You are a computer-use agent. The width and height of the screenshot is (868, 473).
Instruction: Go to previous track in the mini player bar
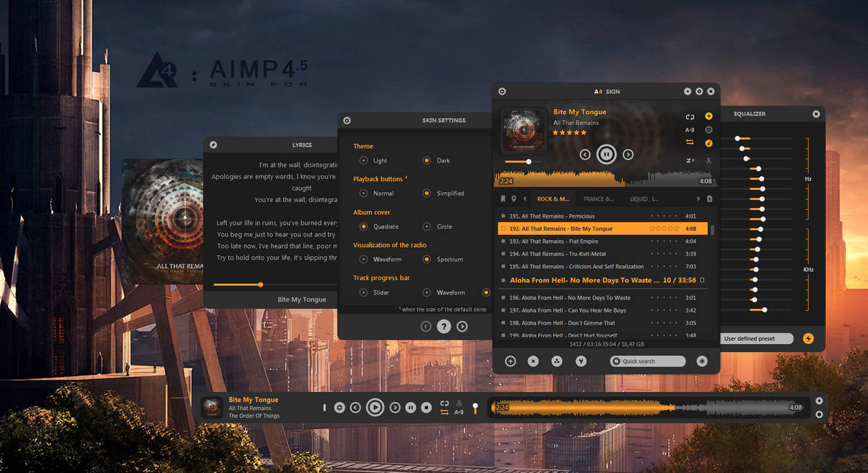(356, 408)
